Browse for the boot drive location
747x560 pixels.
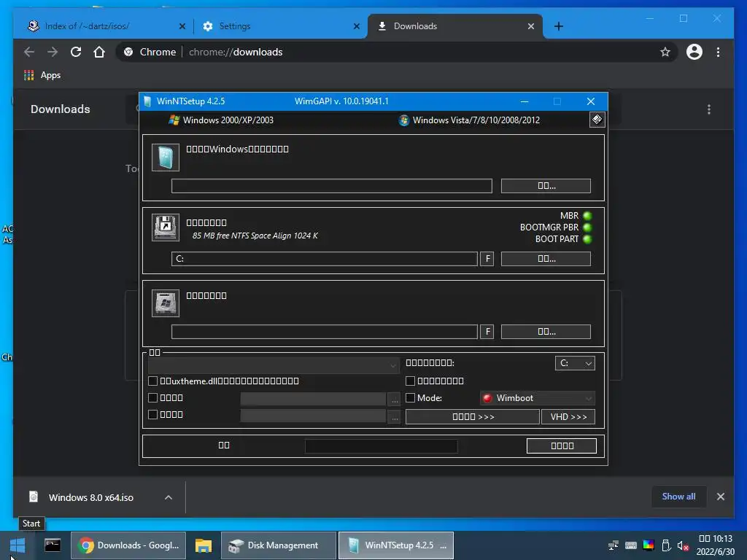tap(546, 259)
